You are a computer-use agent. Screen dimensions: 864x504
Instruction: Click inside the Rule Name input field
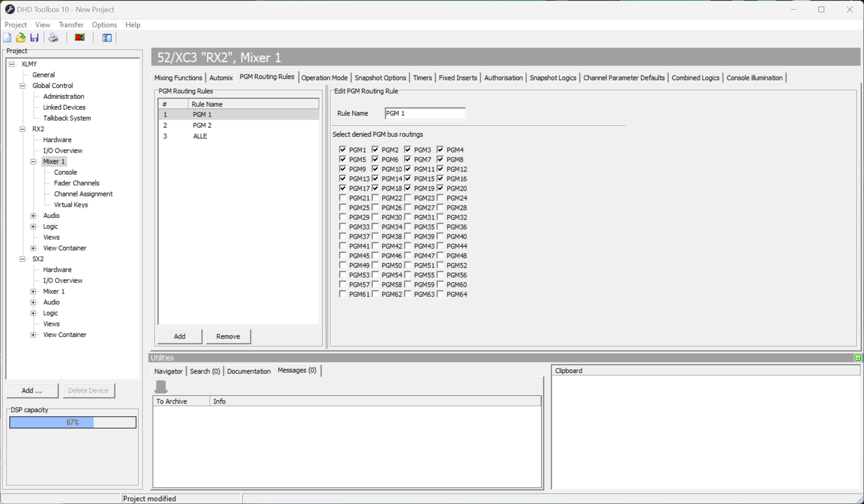[x=425, y=113]
